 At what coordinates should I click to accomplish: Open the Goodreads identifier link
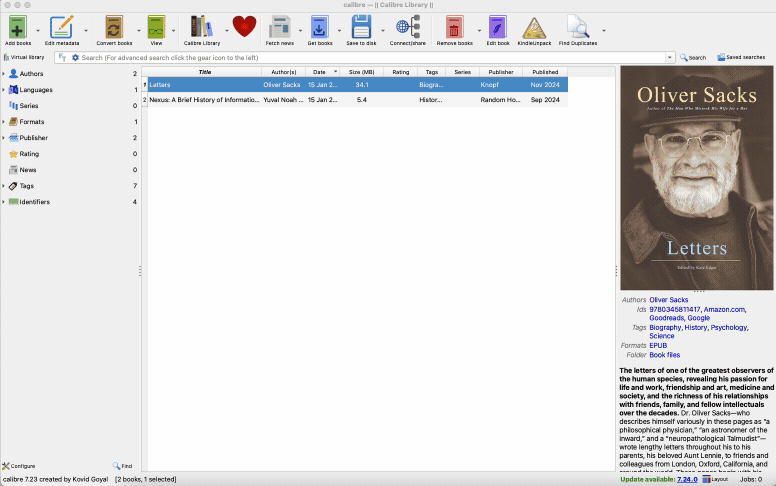[x=666, y=318]
